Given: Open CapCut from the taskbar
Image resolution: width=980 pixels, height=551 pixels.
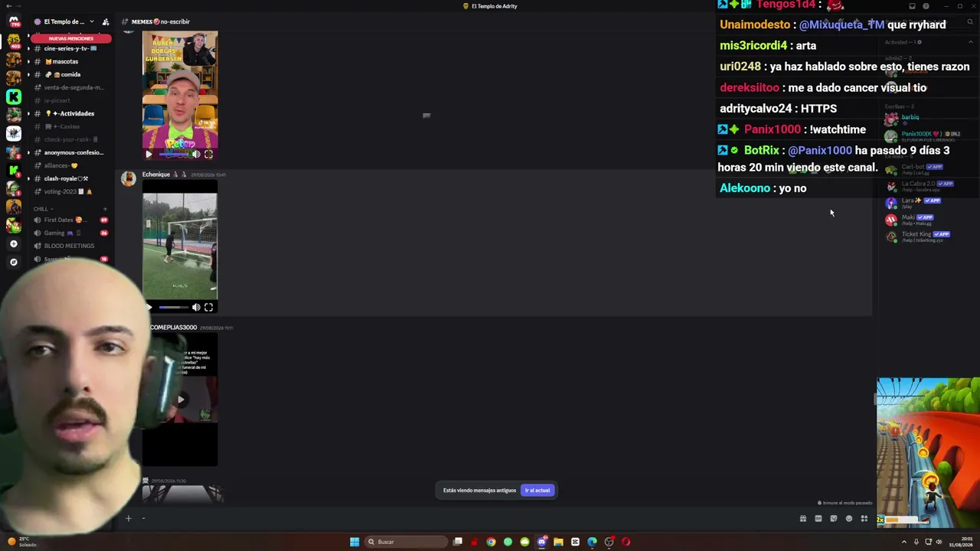Looking at the screenshot, I should click(x=575, y=542).
